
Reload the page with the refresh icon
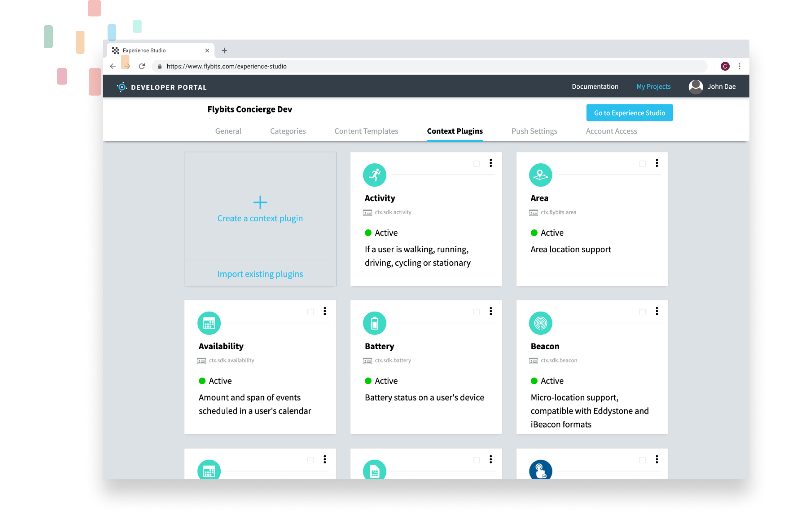point(142,66)
